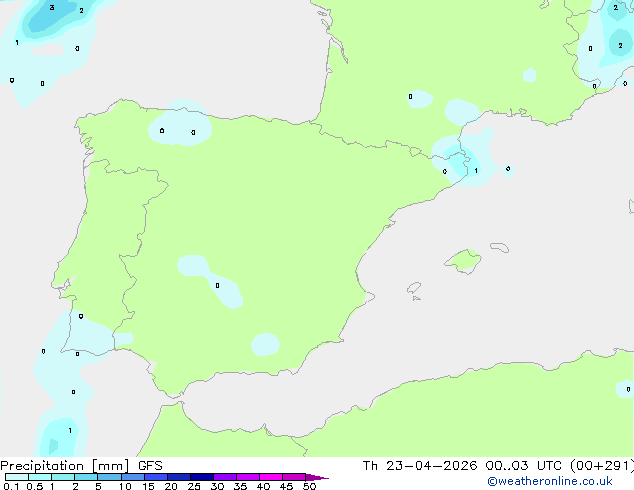Click the 0.5–1 mm legend color swatch
This screenshot has width=634, height=490.
pos(40,477)
